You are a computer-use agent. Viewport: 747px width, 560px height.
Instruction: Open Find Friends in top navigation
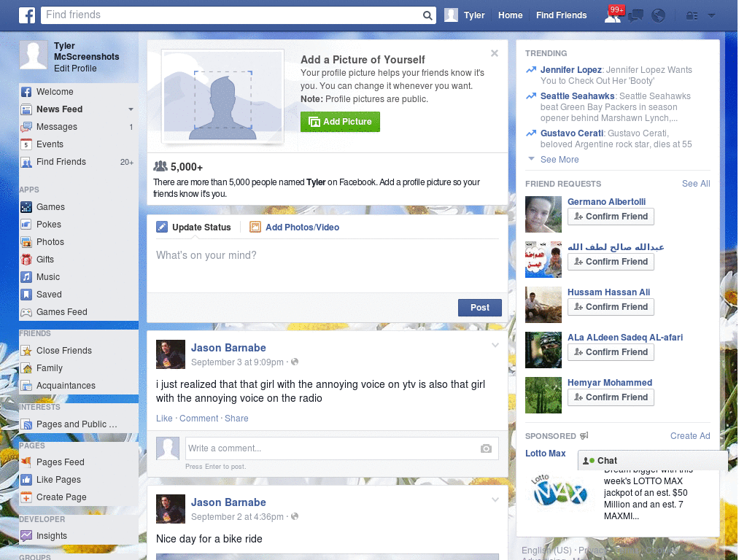click(x=561, y=15)
